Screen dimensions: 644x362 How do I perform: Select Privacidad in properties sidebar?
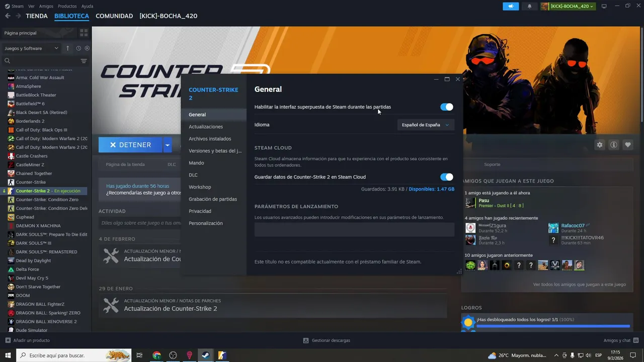tap(200, 211)
